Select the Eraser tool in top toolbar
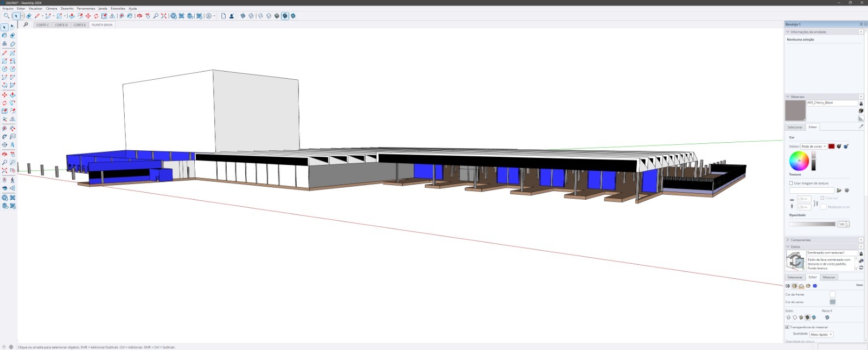This screenshot has width=868, height=350. [29, 16]
